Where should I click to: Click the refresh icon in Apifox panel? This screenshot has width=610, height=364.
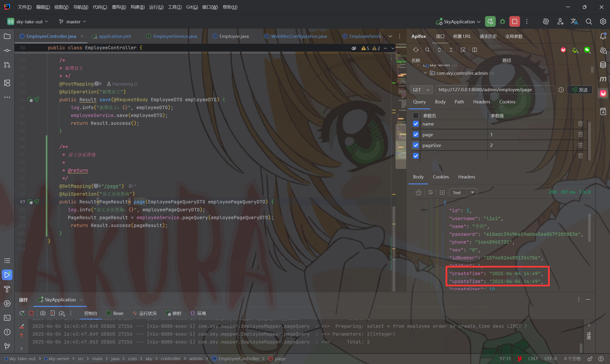[x=416, y=50]
